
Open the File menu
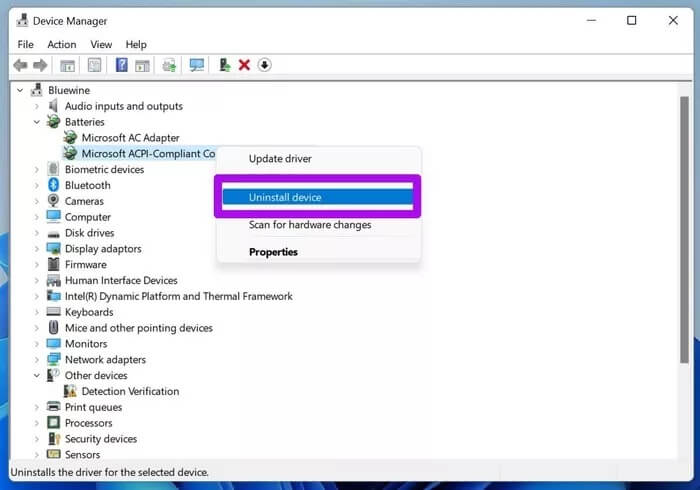(x=25, y=44)
